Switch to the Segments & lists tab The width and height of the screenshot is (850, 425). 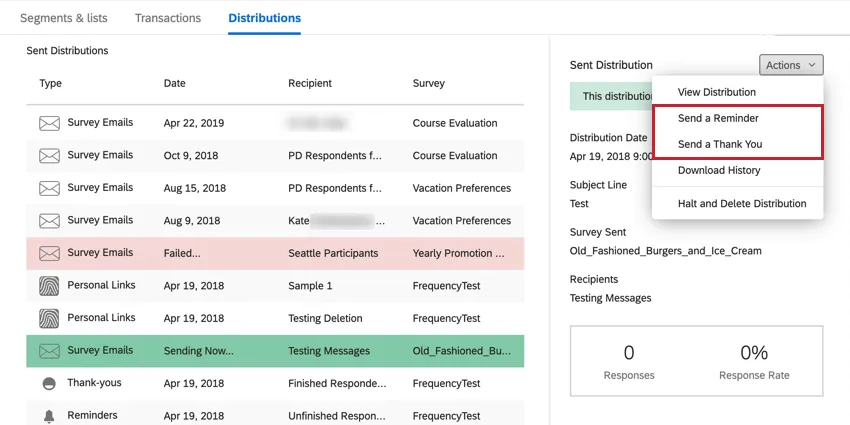[64, 18]
